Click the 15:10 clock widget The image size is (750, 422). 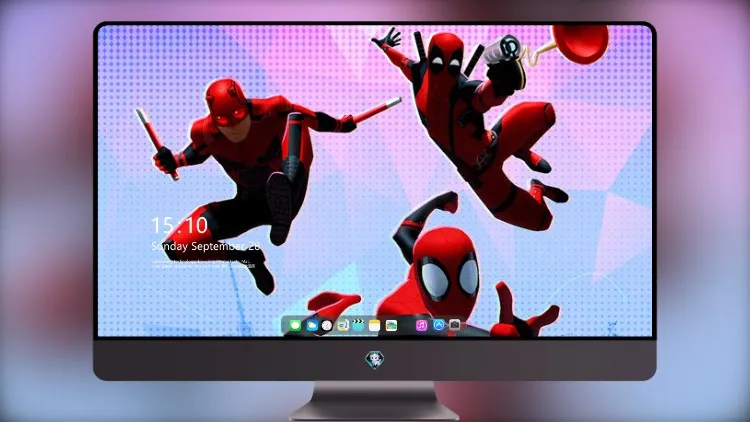tap(179, 225)
